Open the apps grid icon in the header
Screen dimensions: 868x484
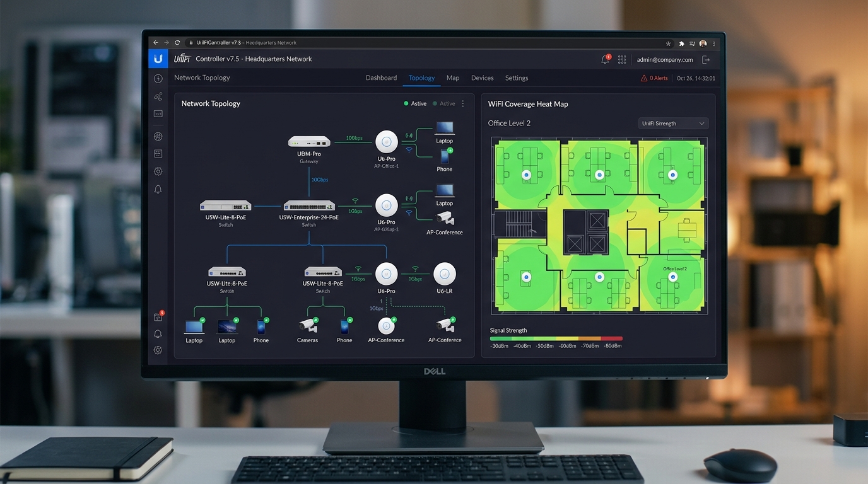click(x=622, y=59)
